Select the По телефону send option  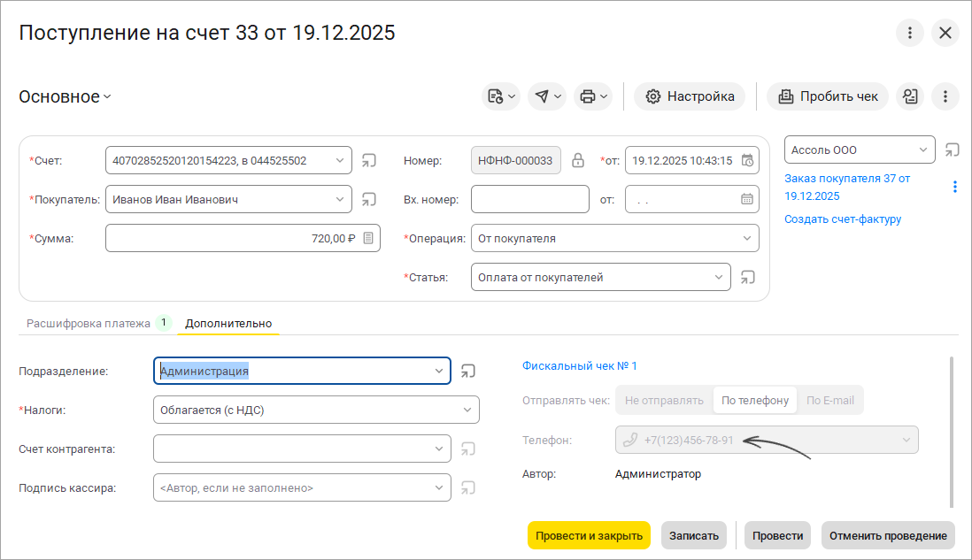tap(754, 400)
